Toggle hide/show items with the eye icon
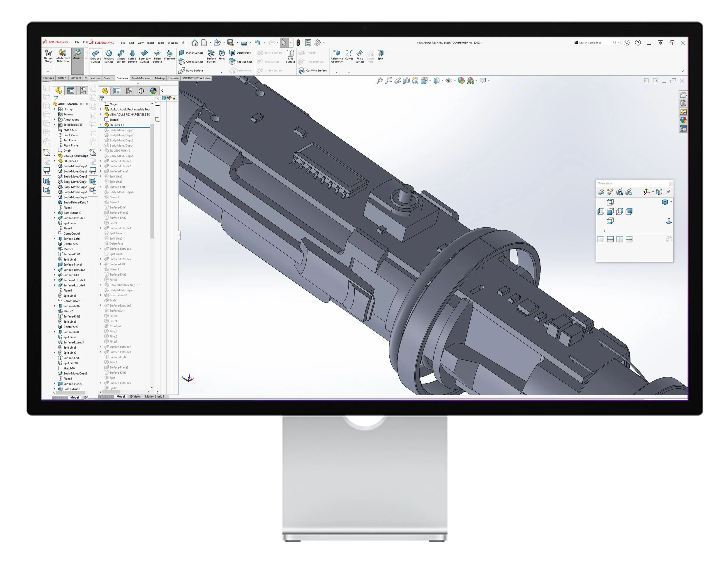 449,80
